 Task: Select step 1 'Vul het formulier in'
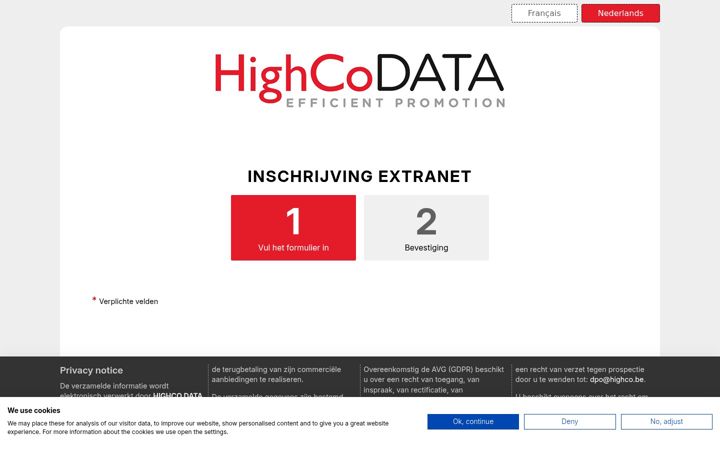pos(293,228)
